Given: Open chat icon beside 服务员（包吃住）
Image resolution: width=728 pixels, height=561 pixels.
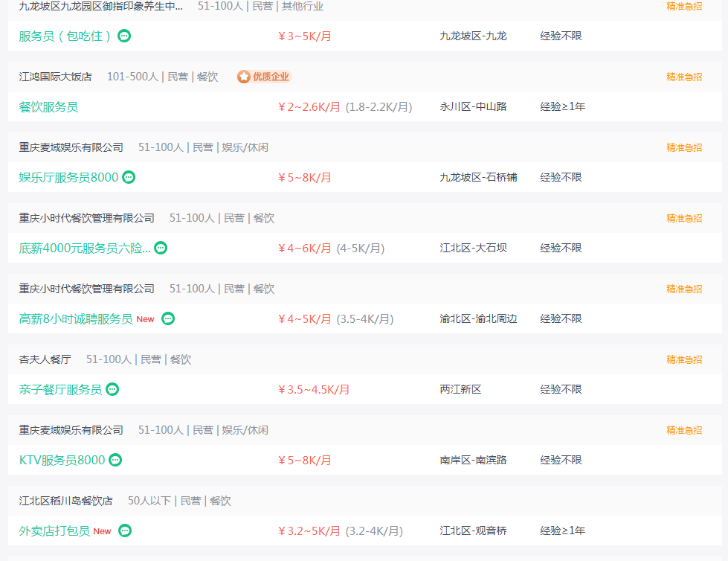Looking at the screenshot, I should [x=124, y=36].
